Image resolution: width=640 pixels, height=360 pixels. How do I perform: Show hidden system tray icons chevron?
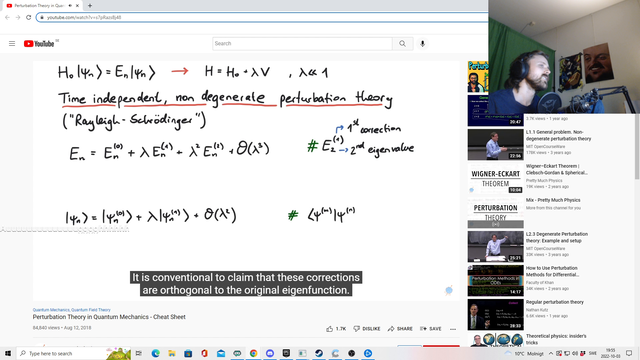(551, 353)
